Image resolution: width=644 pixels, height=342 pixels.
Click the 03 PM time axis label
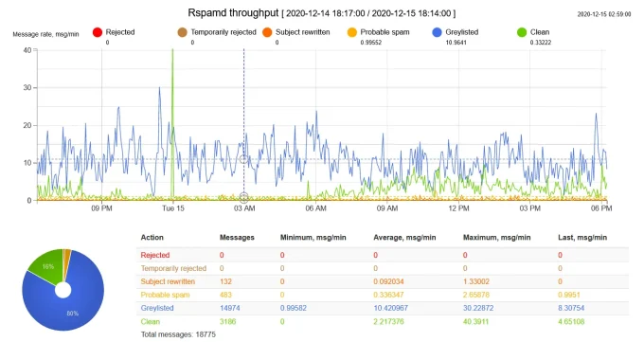(x=529, y=208)
